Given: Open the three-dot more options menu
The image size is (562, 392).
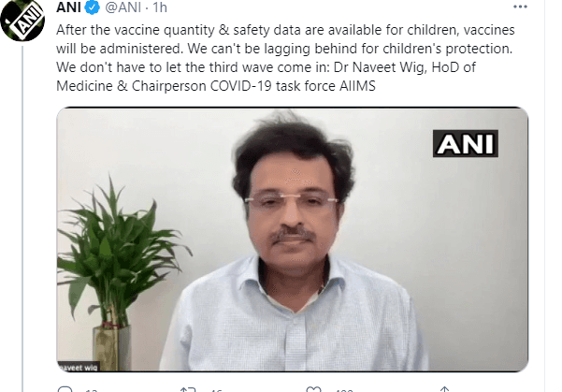Looking at the screenshot, I should (520, 7).
